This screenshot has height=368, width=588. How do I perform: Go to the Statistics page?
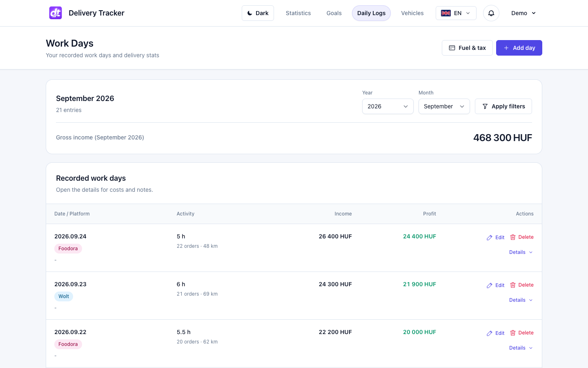pyautogui.click(x=298, y=13)
